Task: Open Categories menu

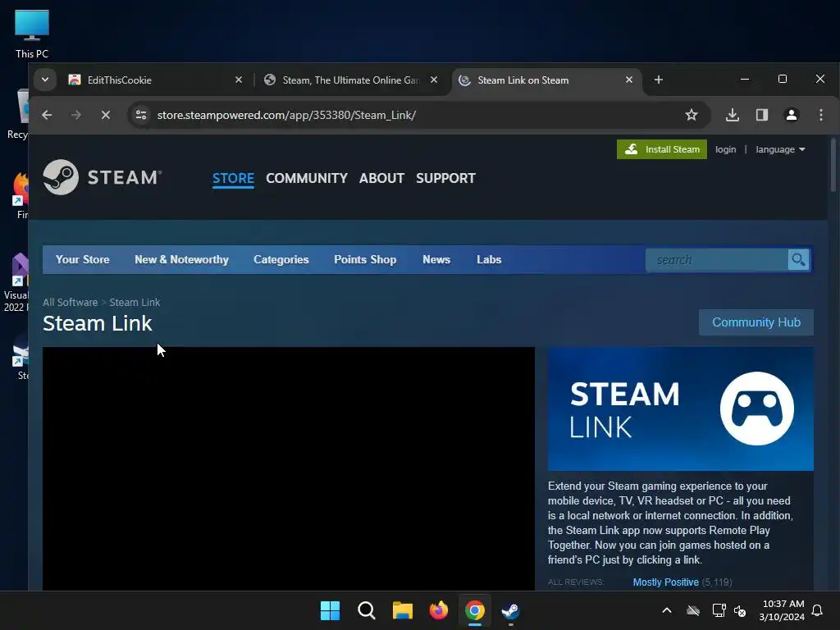Action: (281, 260)
